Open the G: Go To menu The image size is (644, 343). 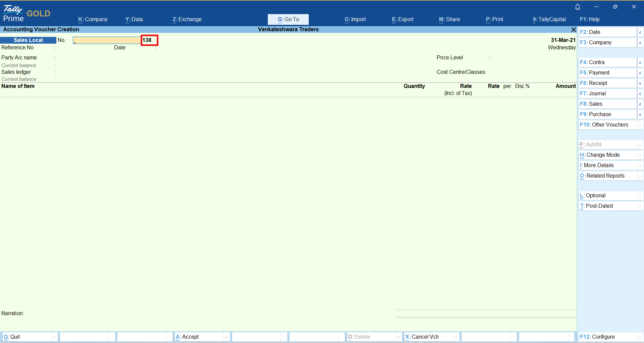288,19
